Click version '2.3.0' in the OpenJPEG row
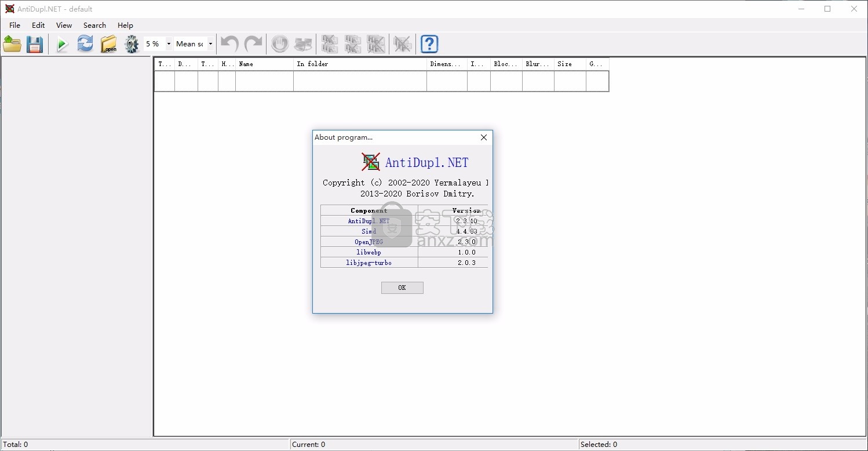868x451 pixels. pyautogui.click(x=466, y=242)
